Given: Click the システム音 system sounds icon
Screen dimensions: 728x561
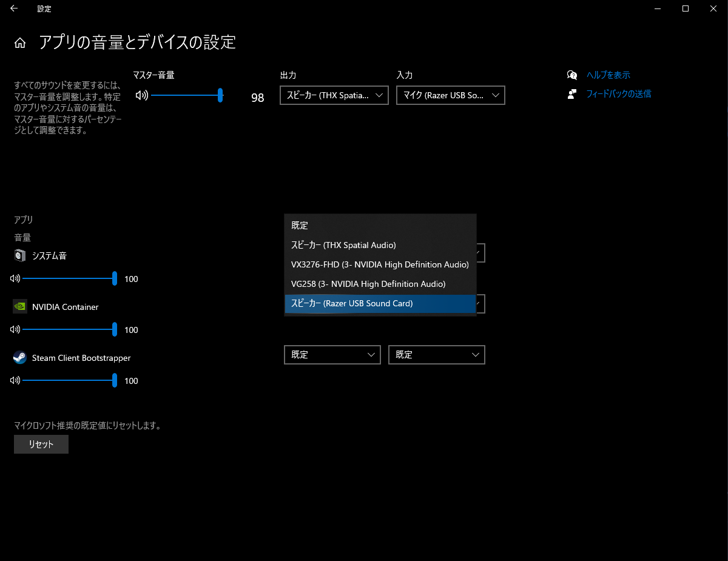Looking at the screenshot, I should pyautogui.click(x=20, y=255).
